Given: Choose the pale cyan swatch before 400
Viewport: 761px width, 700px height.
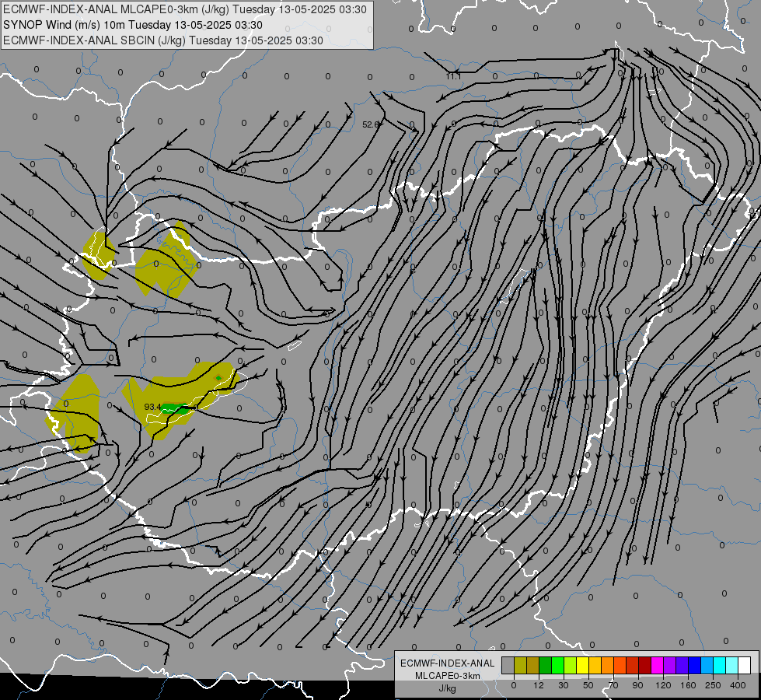Looking at the screenshot, I should click(732, 665).
